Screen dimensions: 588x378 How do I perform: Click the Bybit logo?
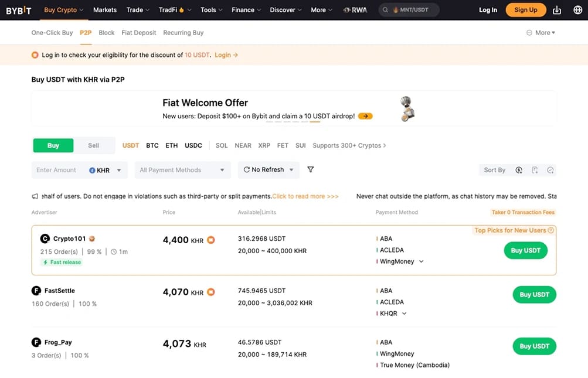point(18,10)
